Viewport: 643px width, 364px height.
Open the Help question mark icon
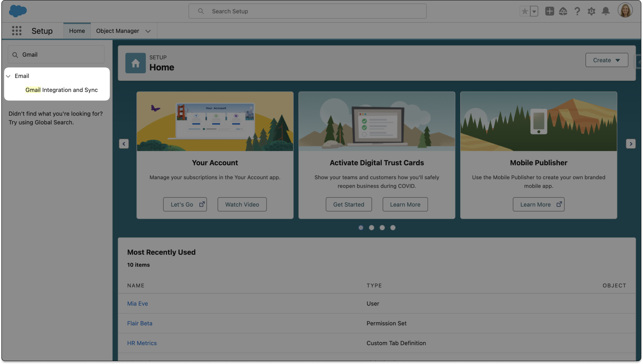577,11
